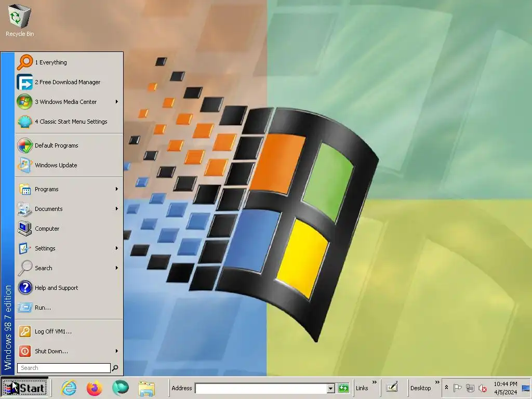Click the Shut Down... entry
This screenshot has height=399, width=532.
pos(69,351)
